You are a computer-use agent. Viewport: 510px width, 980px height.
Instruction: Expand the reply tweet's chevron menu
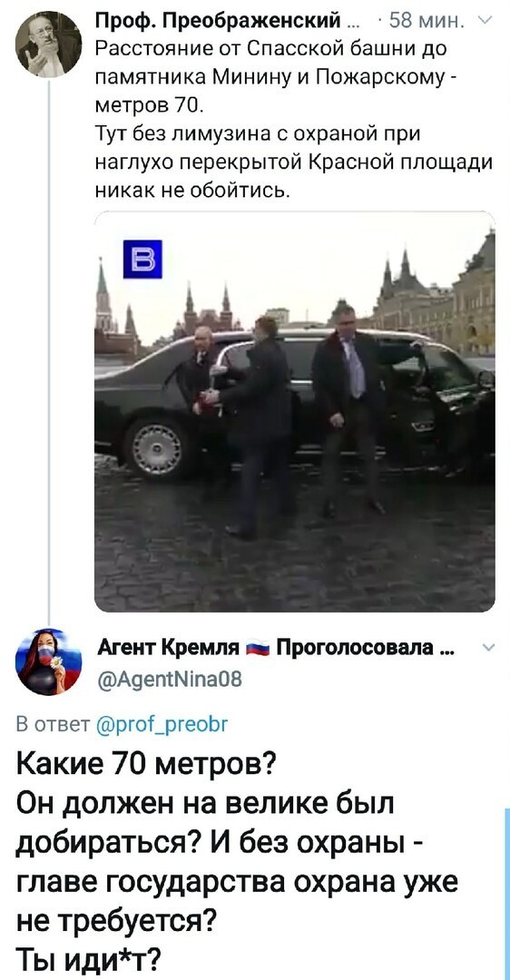point(488,648)
